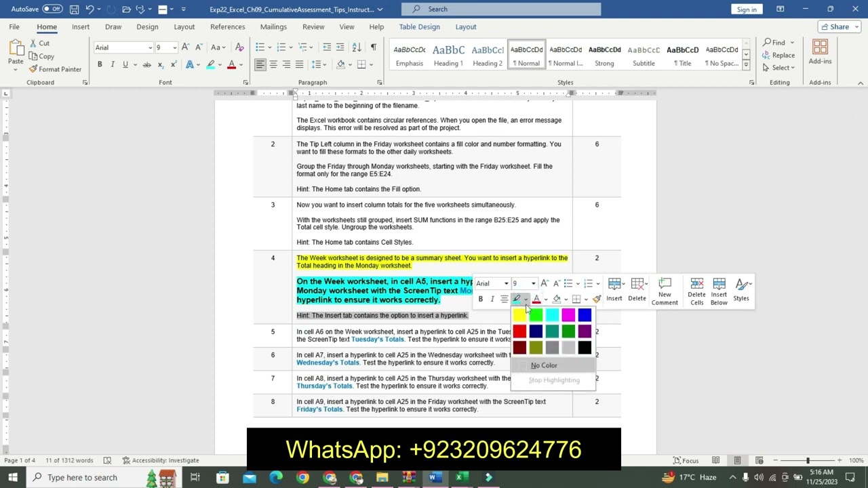Choose No Color in highlight palette
The height and width of the screenshot is (488, 868).
pyautogui.click(x=553, y=365)
